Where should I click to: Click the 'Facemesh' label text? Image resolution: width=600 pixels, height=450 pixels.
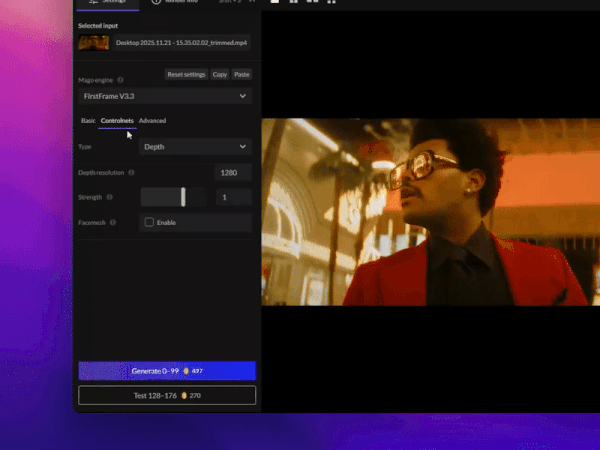91,222
